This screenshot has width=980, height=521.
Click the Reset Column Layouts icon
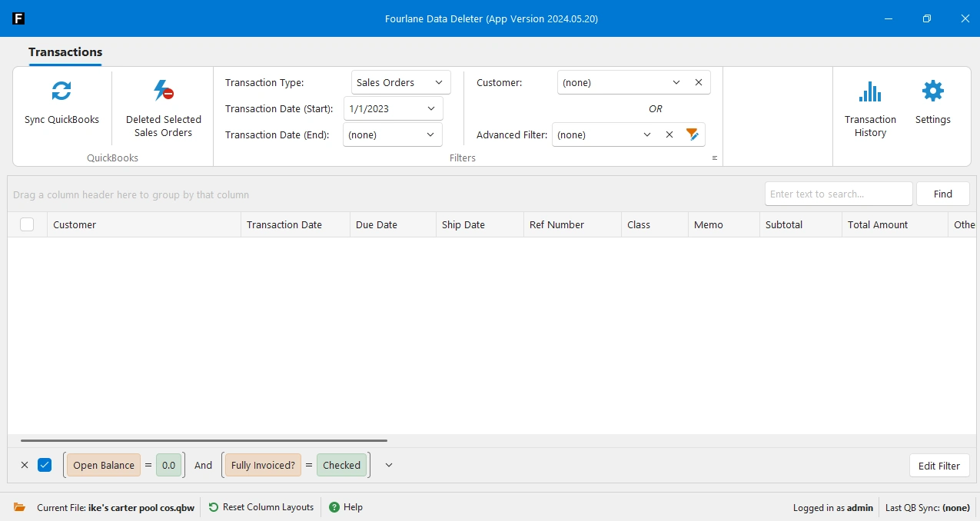[x=214, y=507]
